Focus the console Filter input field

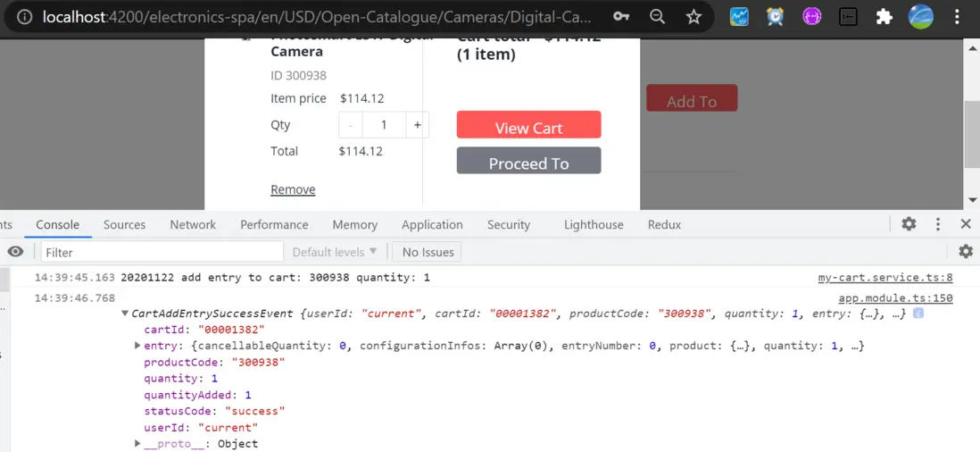coord(161,252)
